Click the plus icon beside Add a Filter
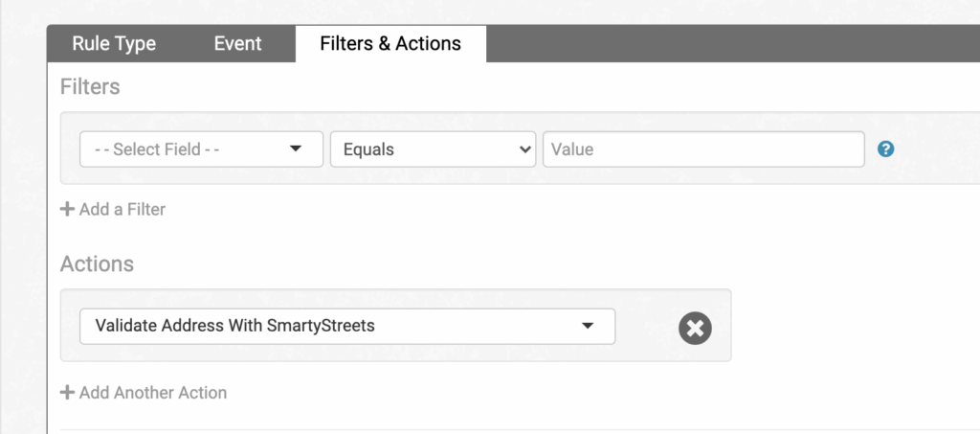Image resolution: width=980 pixels, height=434 pixels. click(x=67, y=209)
